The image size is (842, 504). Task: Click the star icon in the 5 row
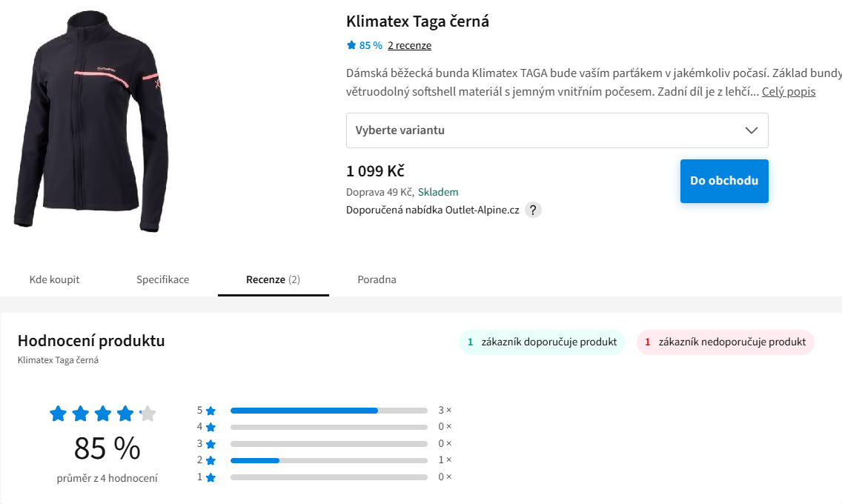pyautogui.click(x=210, y=411)
